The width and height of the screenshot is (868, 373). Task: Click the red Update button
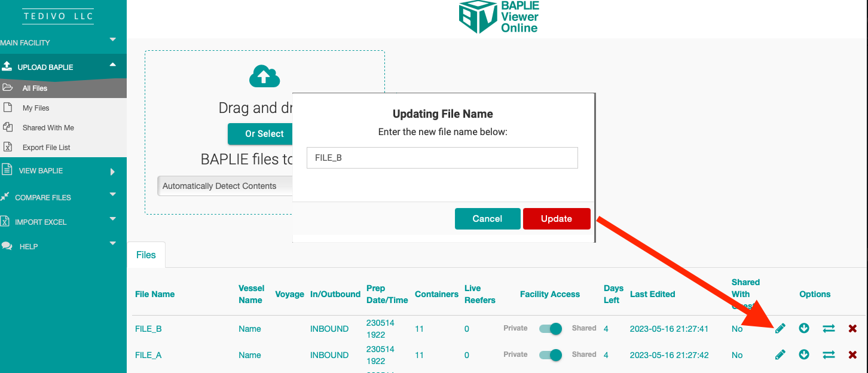(557, 219)
